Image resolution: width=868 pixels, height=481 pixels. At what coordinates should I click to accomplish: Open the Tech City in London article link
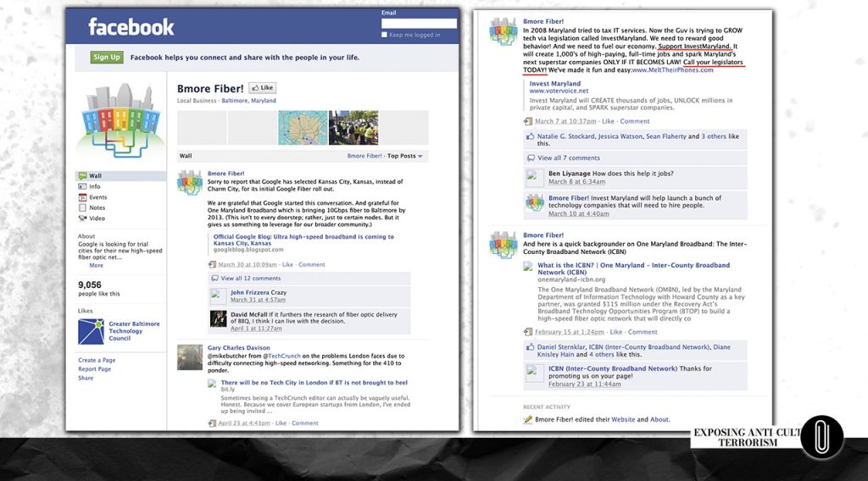(x=314, y=383)
